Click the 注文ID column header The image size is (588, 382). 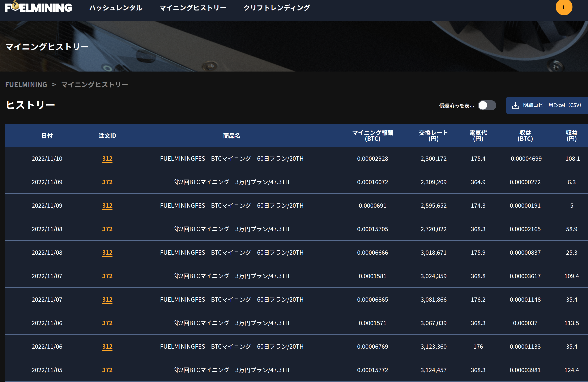pos(107,136)
